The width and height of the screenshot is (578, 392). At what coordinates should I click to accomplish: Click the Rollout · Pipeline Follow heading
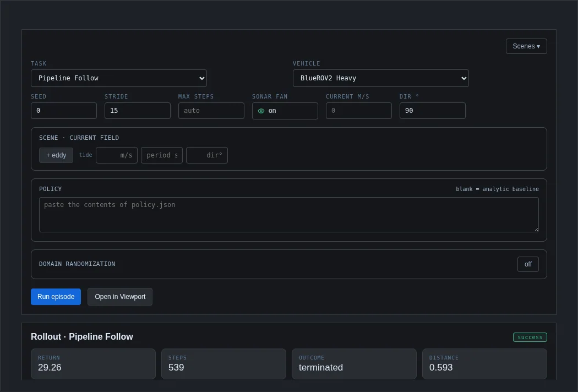82,337
